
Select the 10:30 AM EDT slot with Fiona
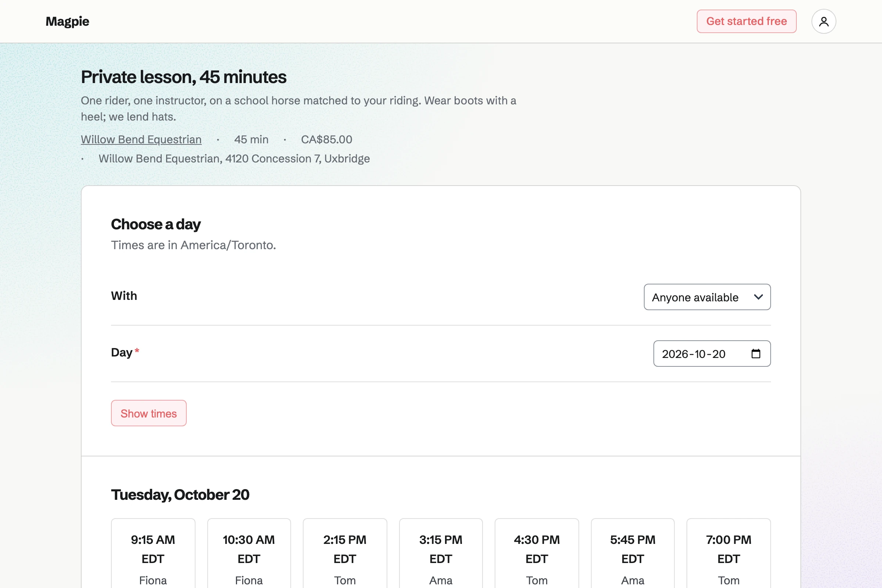pos(249,553)
